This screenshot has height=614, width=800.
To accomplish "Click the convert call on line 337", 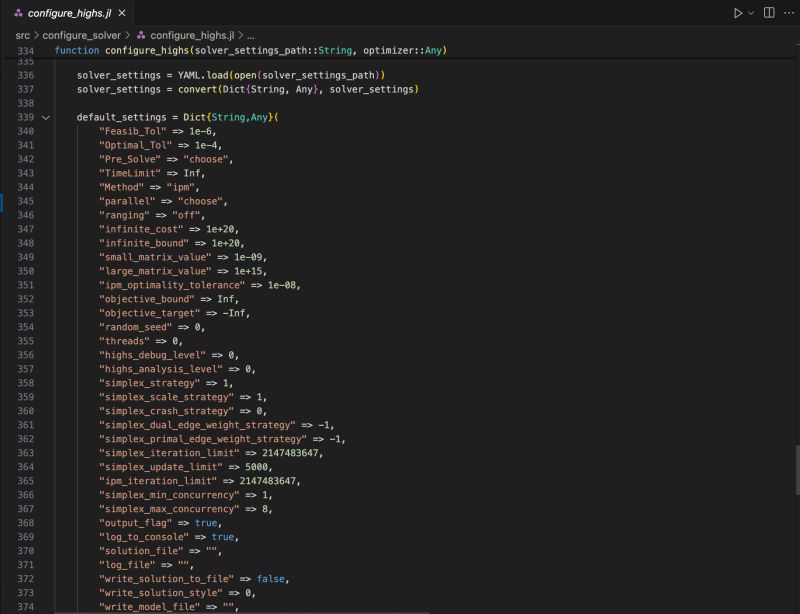I will tap(197, 89).
